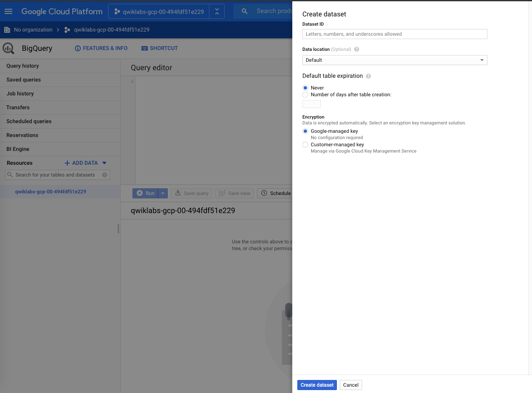Click the sidebar resize handle

click(x=118, y=229)
